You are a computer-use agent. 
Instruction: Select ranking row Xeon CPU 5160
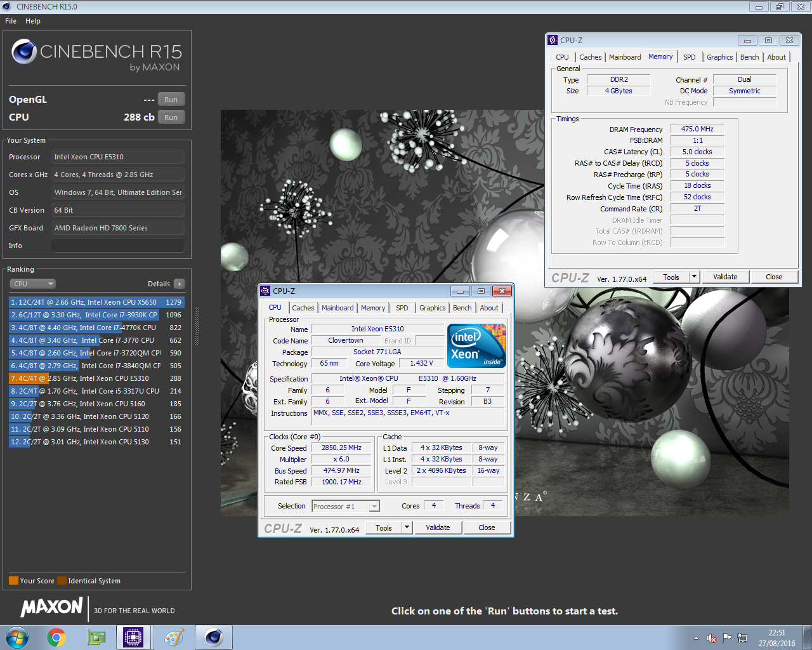point(96,404)
